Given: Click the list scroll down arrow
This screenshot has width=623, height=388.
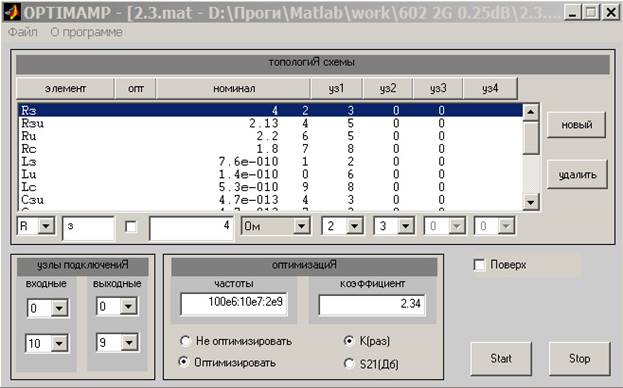Looking at the screenshot, I should (531, 202).
